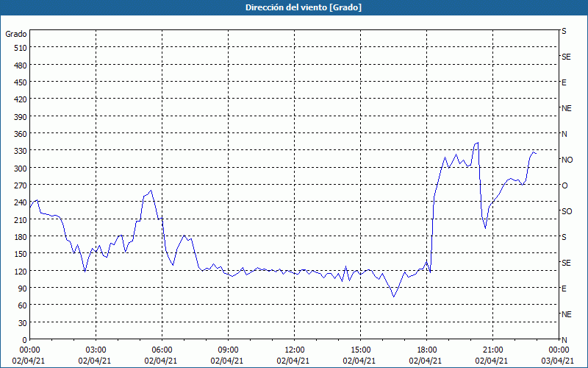Click the 02/04/21 date under 12:00
This screenshot has width=588, height=368.
click(293, 361)
